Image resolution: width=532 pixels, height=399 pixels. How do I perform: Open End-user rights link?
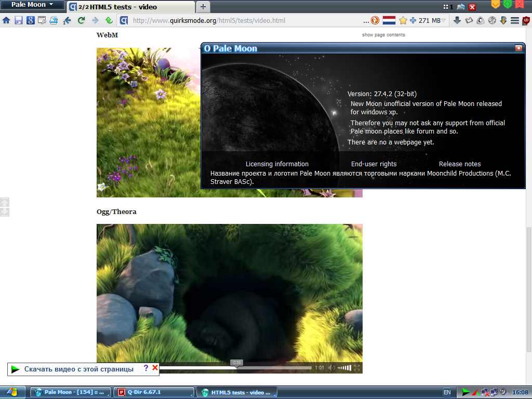(374, 164)
